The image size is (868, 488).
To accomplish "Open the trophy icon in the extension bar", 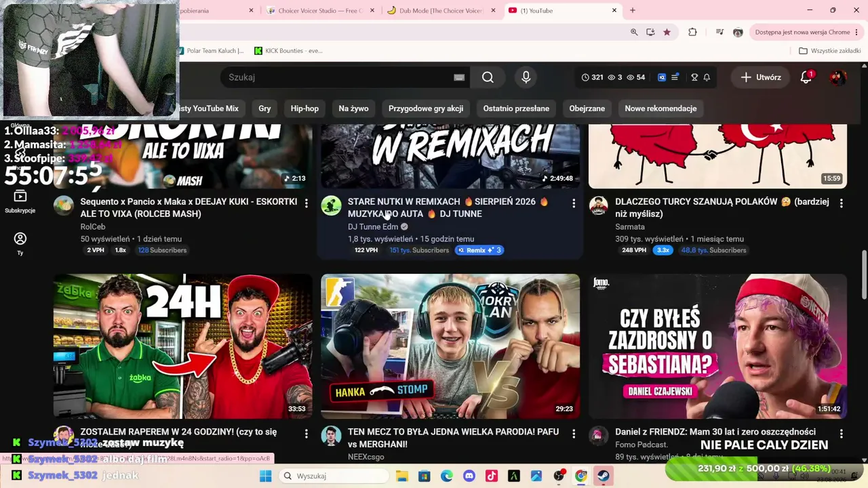I will [694, 77].
